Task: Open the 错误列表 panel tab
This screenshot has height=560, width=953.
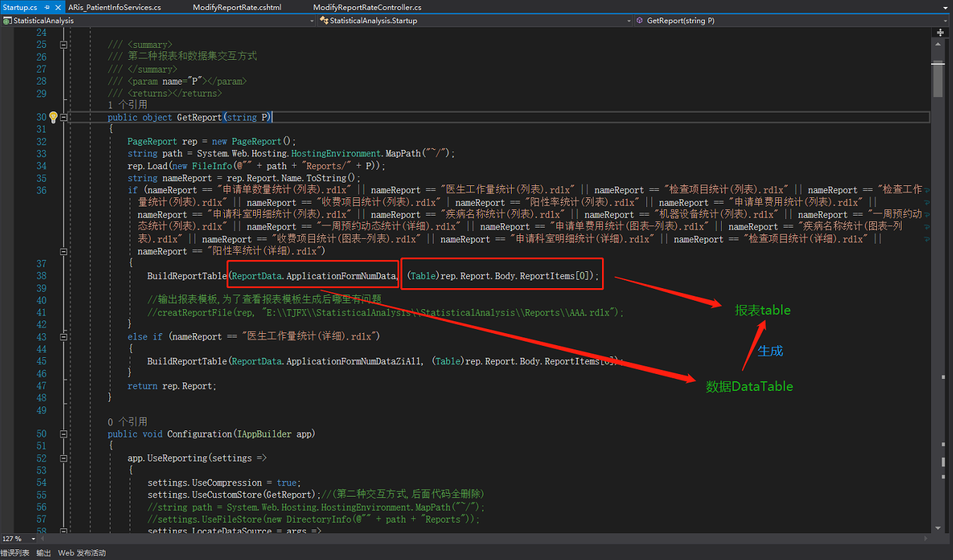Action: pos(15,553)
